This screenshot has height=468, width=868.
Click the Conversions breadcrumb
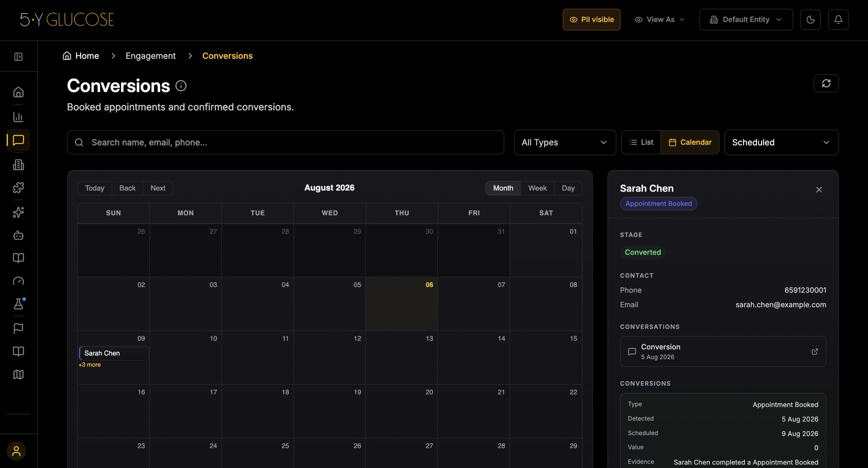click(x=228, y=56)
